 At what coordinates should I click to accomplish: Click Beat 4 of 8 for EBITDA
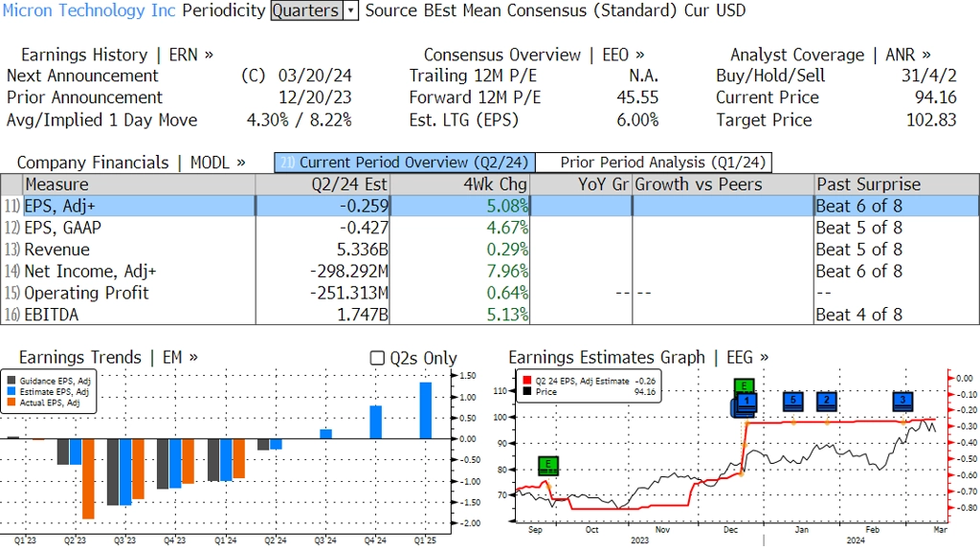pos(859,315)
